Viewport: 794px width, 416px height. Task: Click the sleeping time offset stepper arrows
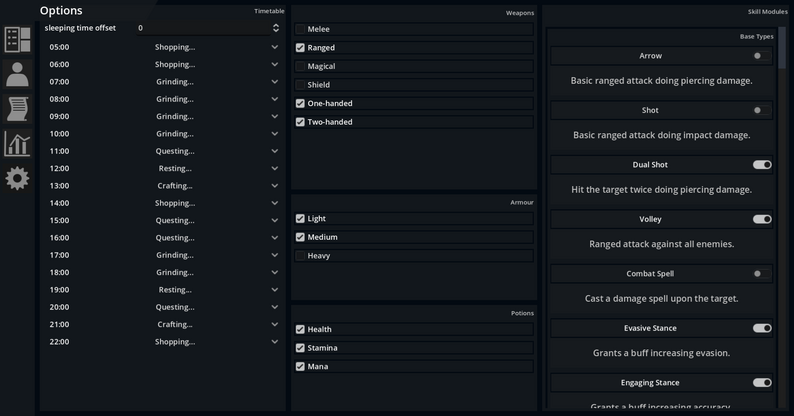276,28
